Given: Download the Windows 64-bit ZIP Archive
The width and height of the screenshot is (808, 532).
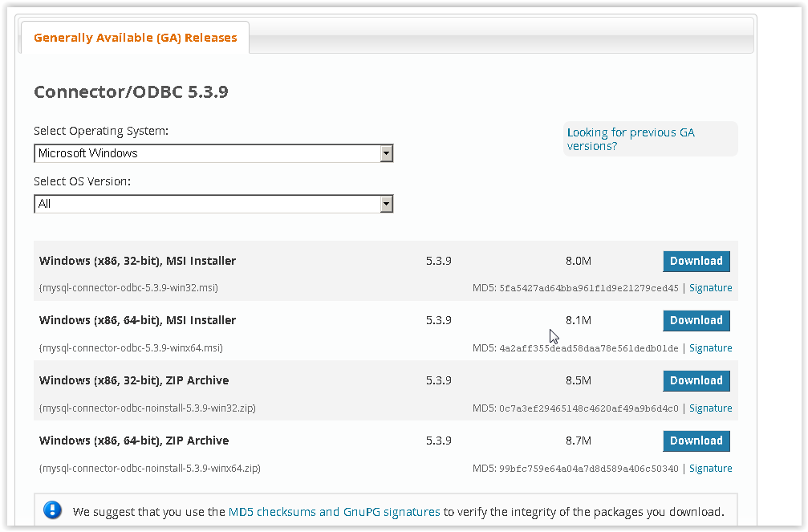Looking at the screenshot, I should pyautogui.click(x=696, y=441).
